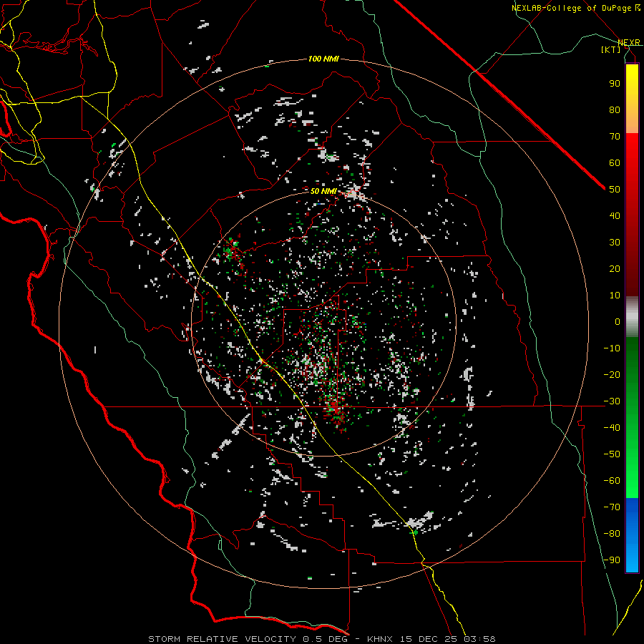Click the blue bottom segment of velocity color bar
Screen dimensions: 644x644
[x=632, y=535]
